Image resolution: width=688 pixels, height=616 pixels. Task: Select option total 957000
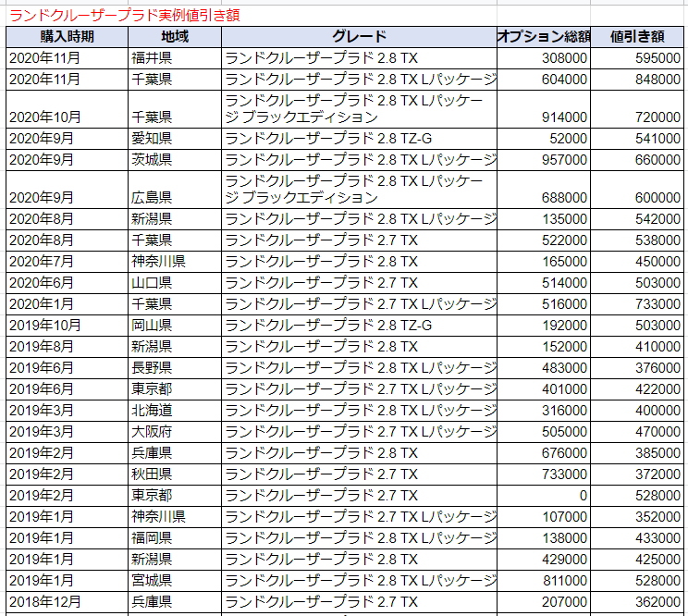point(544,160)
